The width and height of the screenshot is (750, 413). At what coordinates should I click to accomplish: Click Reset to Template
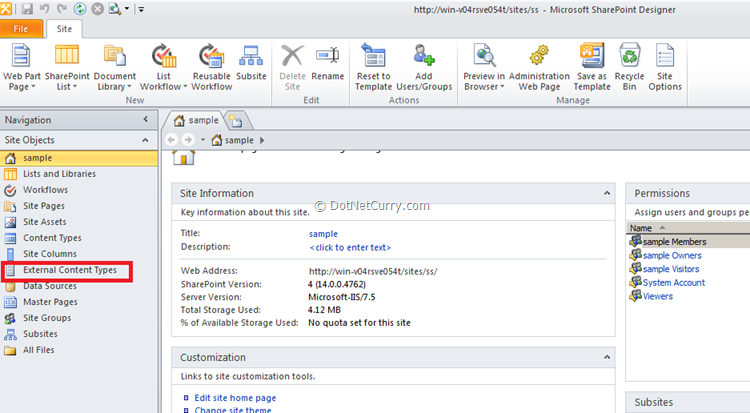[x=374, y=67]
